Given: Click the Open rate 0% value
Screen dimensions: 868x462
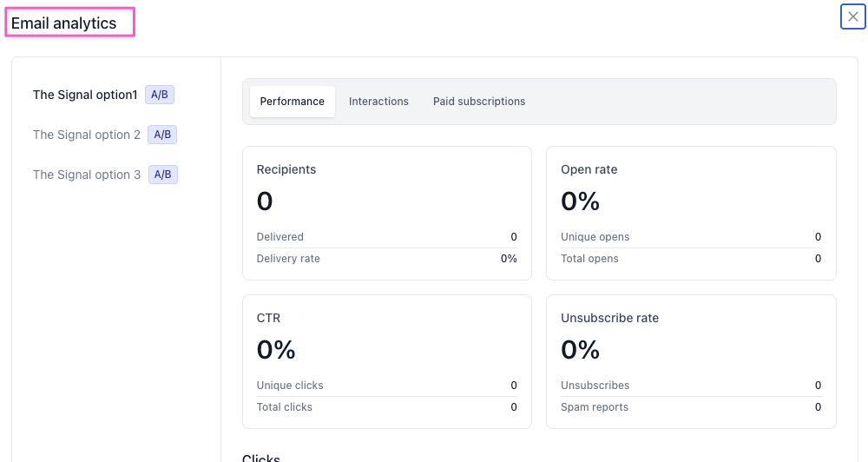Looking at the screenshot, I should point(580,201).
